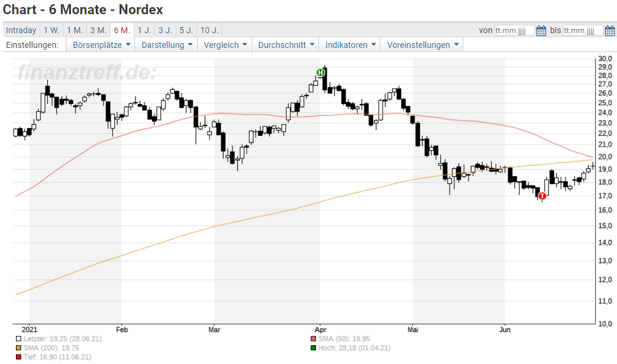The height and width of the screenshot is (364, 617).
Task: Click legend text 'Tief: 16,90 (11.06.21)'
Action: 57,357
